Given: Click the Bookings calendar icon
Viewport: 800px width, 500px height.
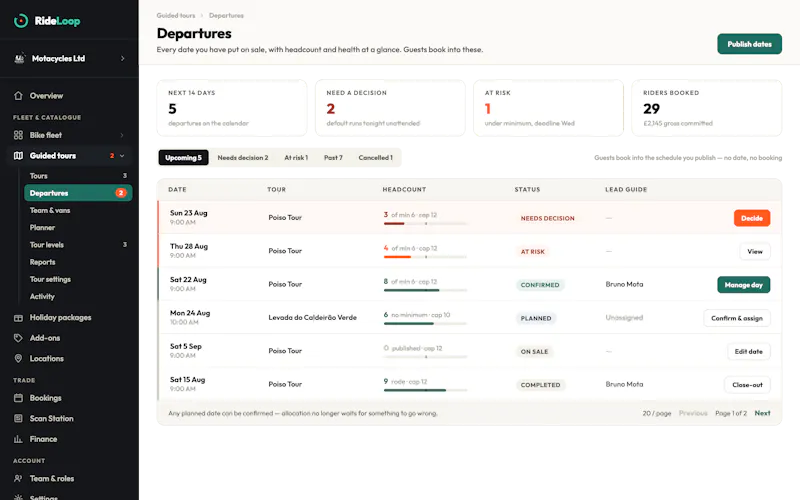Looking at the screenshot, I should [x=18, y=398].
